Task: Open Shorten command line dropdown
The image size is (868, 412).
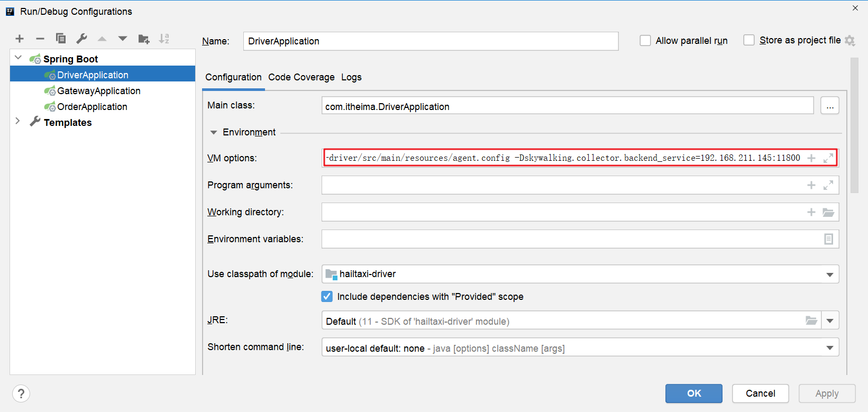Action: [829, 347]
